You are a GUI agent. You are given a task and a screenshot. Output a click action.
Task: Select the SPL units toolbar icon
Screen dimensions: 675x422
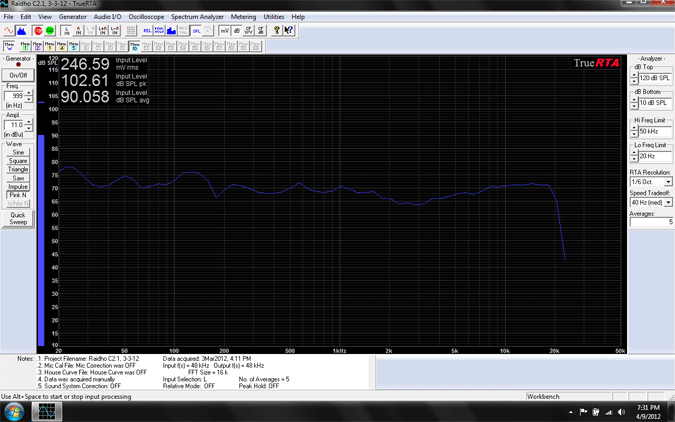(x=196, y=31)
